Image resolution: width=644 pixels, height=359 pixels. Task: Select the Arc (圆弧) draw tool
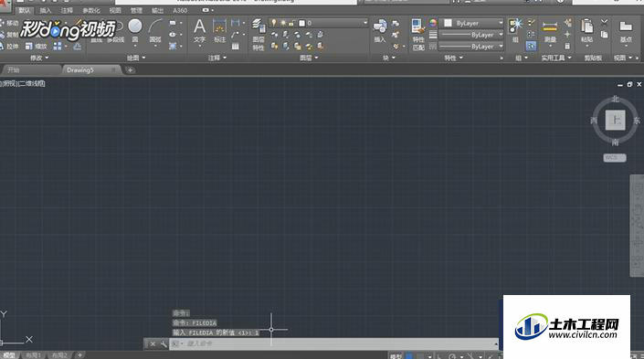155,31
